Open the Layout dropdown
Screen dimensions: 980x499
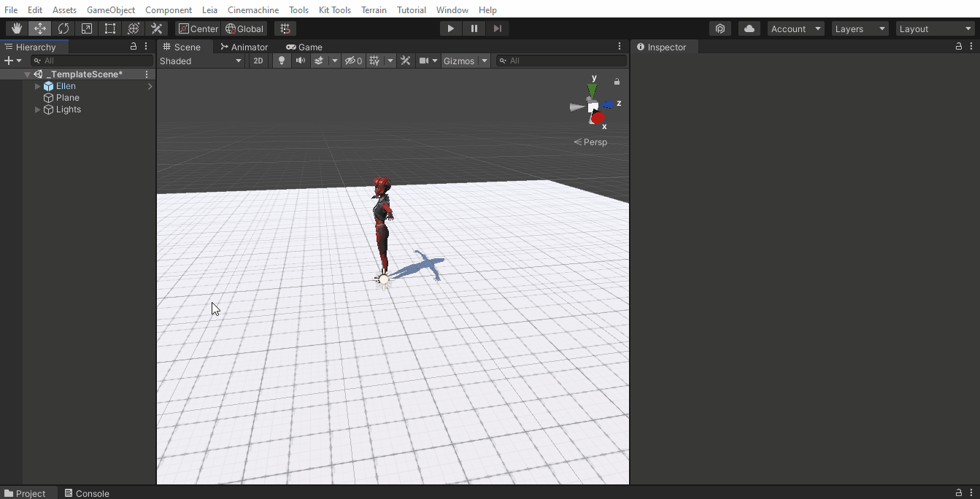pos(935,28)
